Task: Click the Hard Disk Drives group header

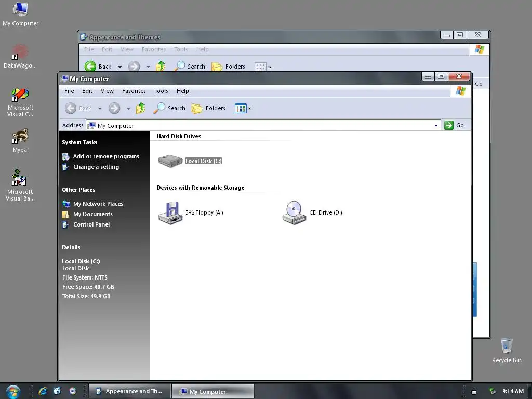Action: coord(179,136)
